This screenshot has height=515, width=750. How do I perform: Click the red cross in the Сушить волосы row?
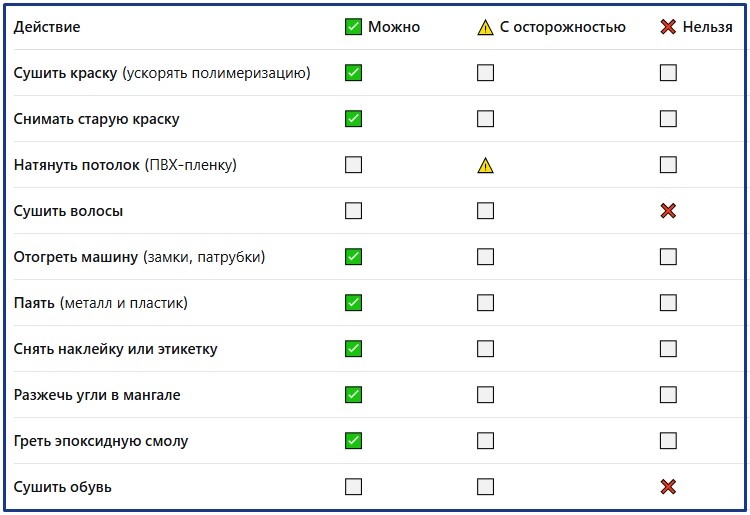668,211
